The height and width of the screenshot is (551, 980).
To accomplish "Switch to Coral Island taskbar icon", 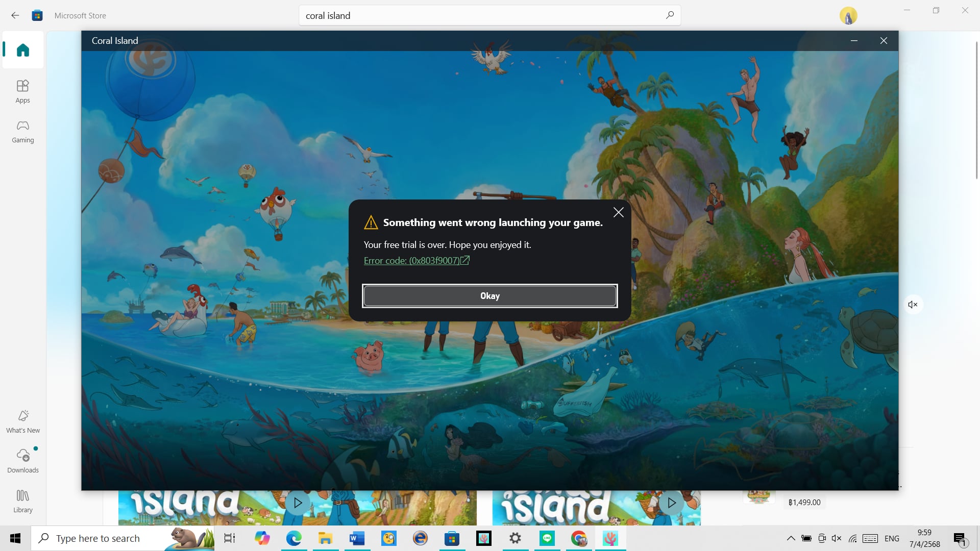I will pos(610,538).
